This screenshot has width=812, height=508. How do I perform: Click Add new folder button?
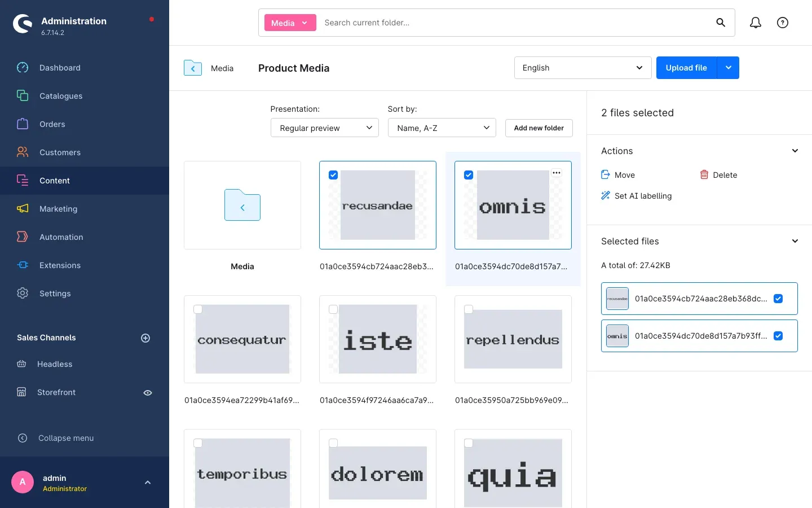tap(539, 128)
